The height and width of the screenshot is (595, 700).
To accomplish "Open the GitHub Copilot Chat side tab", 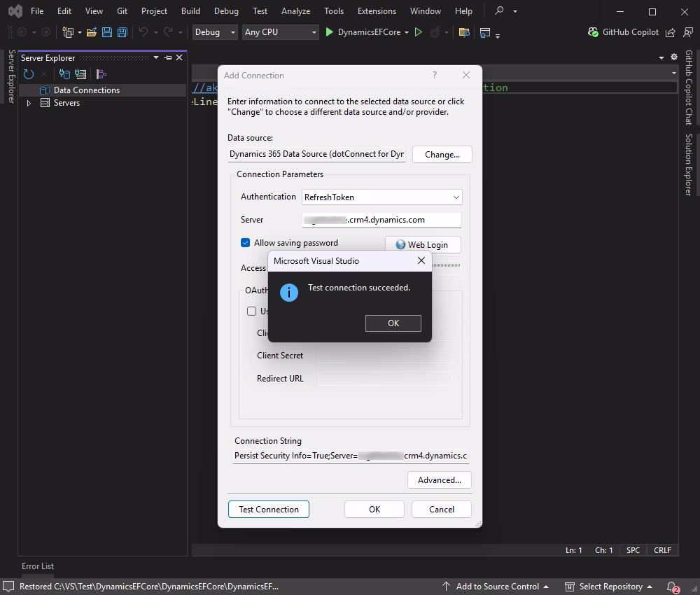I will pyautogui.click(x=689, y=87).
